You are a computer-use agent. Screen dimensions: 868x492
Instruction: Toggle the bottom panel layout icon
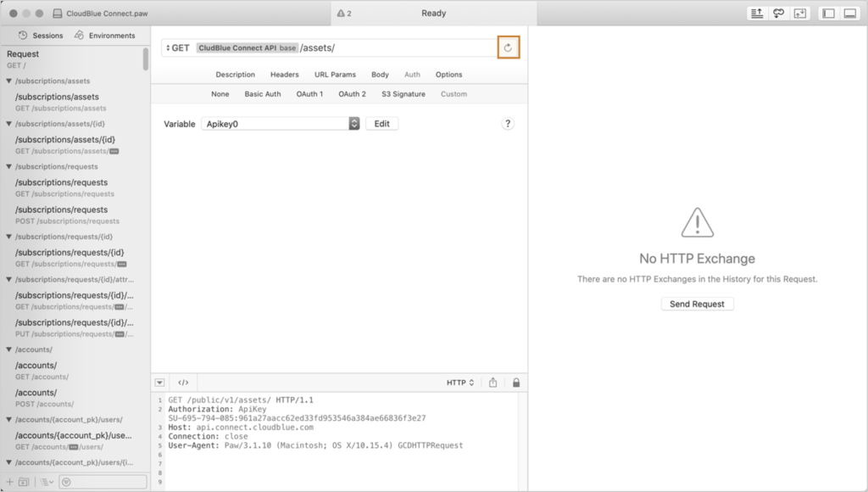[850, 14]
